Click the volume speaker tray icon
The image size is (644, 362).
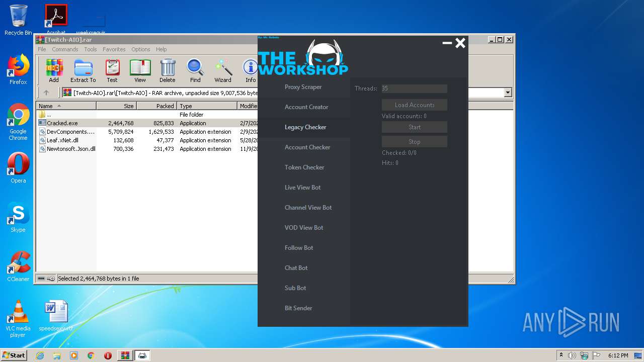[572, 355]
